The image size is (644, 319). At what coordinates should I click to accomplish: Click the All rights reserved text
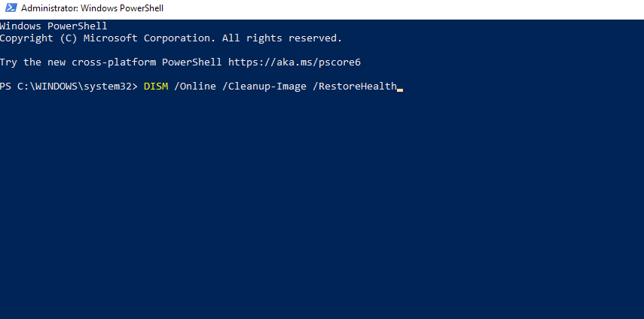point(282,38)
